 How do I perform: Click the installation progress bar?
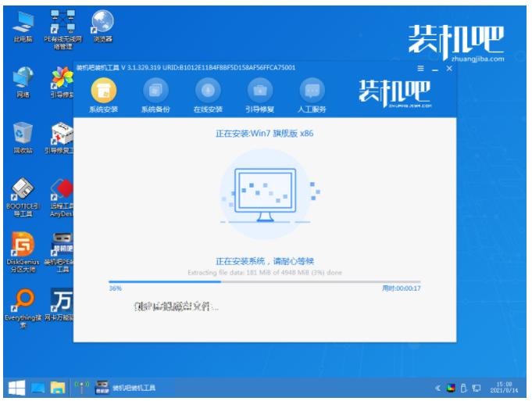click(x=264, y=282)
